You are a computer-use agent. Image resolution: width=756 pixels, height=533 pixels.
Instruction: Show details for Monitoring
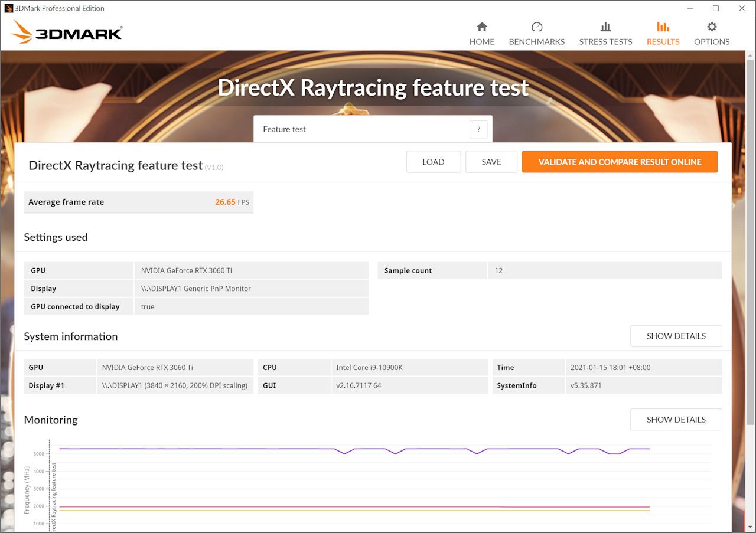point(676,420)
